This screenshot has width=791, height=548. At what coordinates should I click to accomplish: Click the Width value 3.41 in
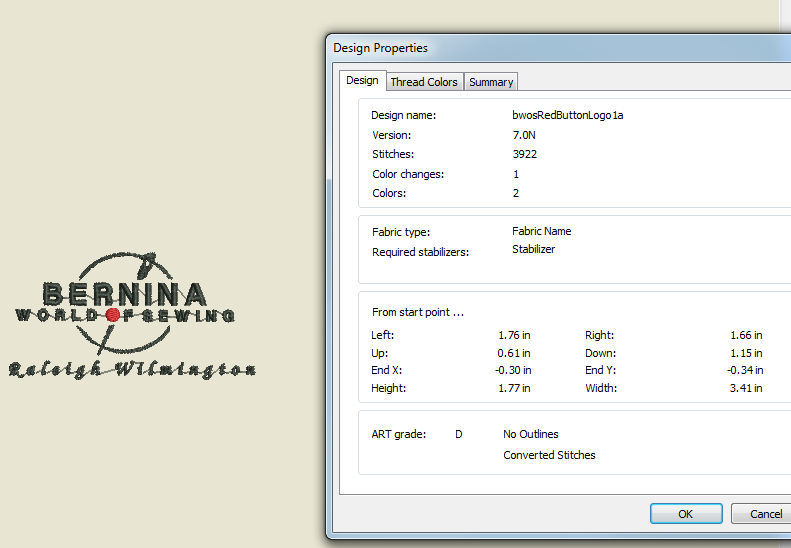point(746,388)
